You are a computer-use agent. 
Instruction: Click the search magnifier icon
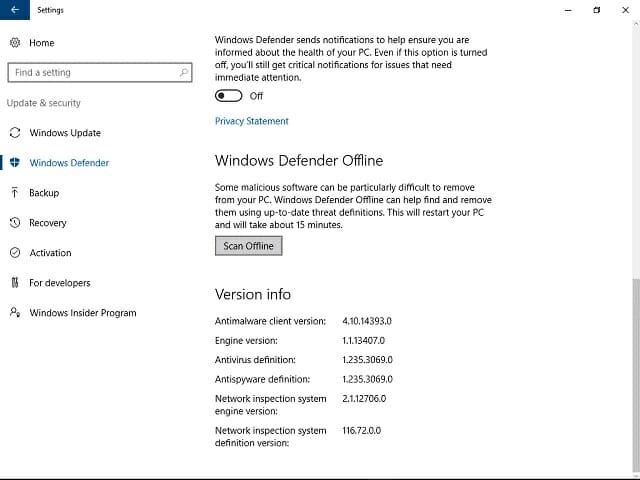pos(184,73)
